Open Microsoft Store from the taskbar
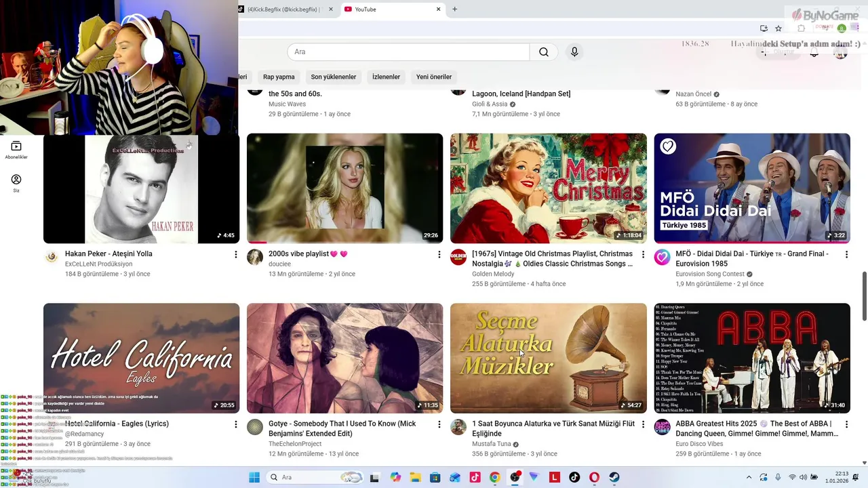 pyautogui.click(x=435, y=477)
